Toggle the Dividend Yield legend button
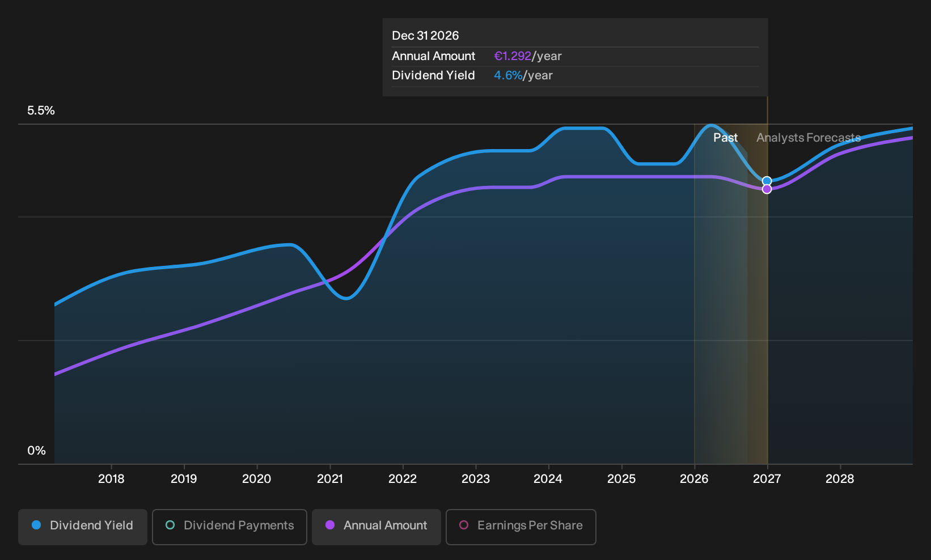Viewport: 931px width, 560px height. (83, 527)
